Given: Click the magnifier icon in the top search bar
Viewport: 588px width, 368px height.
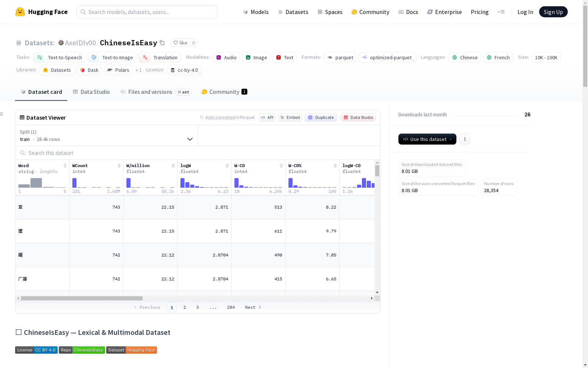Looking at the screenshot, I should (83, 12).
